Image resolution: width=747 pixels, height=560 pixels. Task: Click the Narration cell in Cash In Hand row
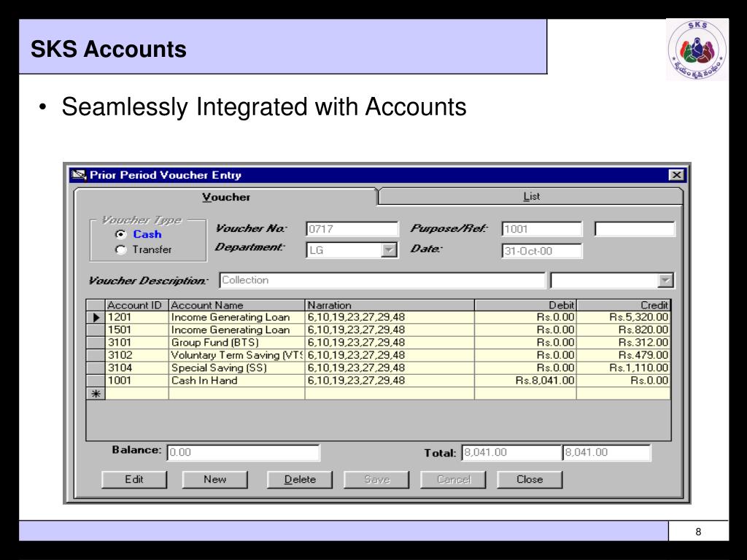click(x=390, y=381)
